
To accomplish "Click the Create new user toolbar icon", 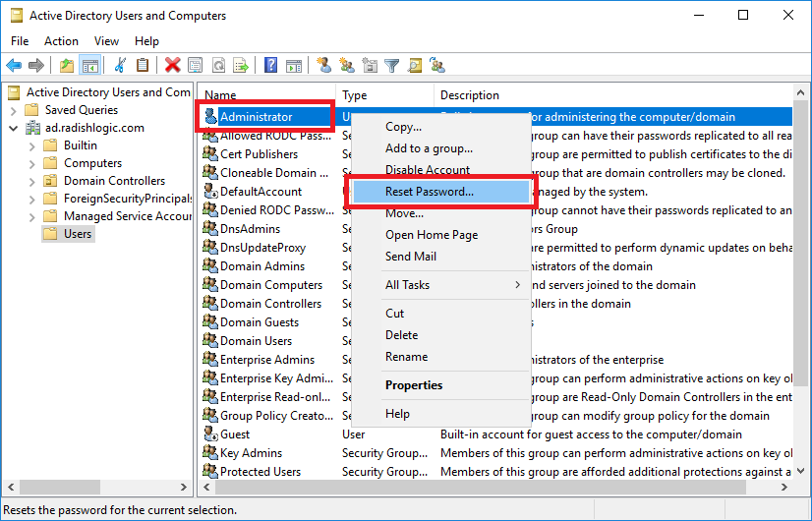I will (x=324, y=65).
